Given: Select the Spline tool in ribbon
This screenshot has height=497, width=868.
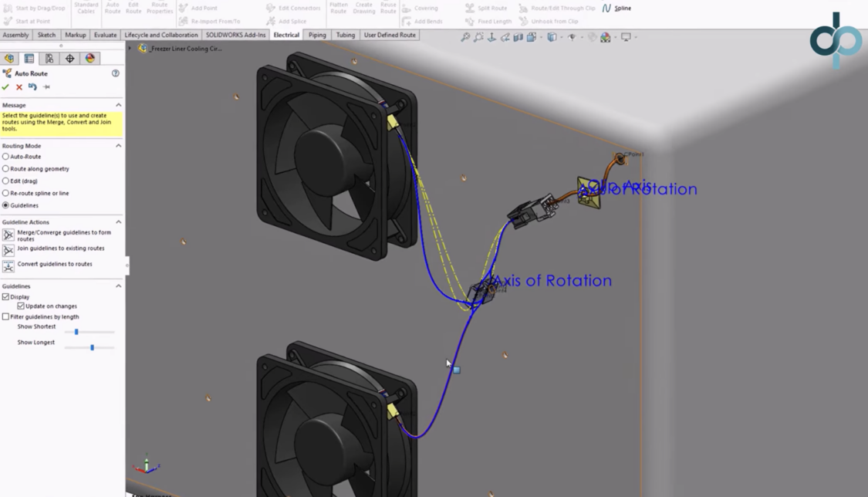Looking at the screenshot, I should pos(617,8).
